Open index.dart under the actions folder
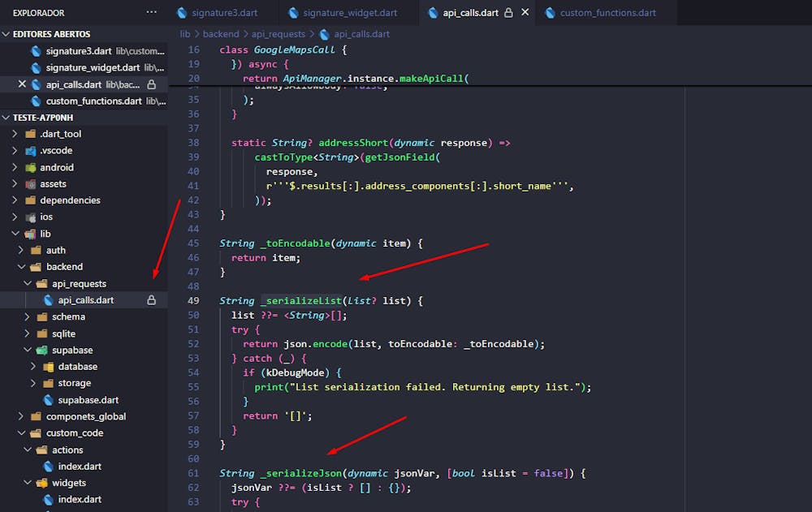 80,467
